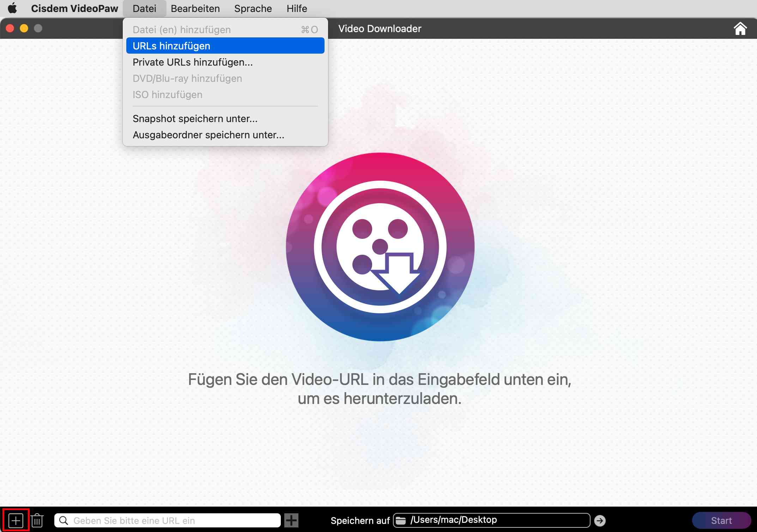Open the Hilfe menu
This screenshot has width=757, height=532.
[x=296, y=8]
